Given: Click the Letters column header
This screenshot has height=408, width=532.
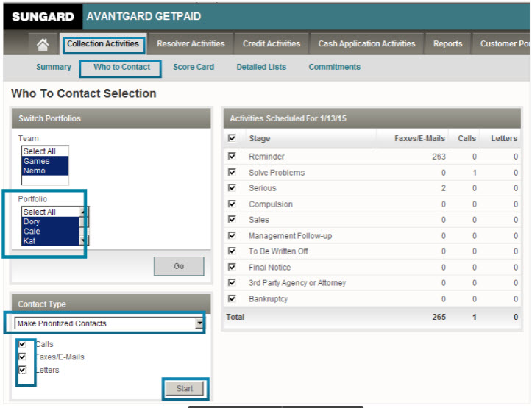Looking at the screenshot, I should click(x=504, y=138).
